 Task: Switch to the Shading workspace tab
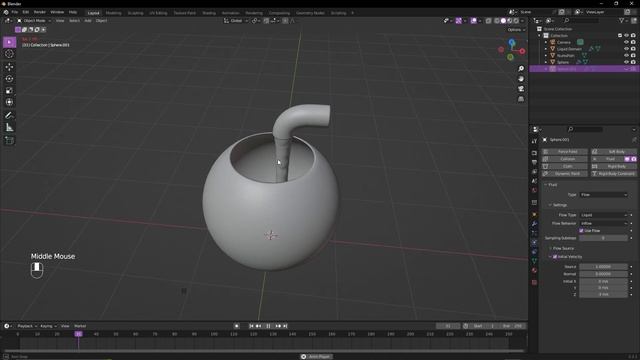[x=209, y=13]
